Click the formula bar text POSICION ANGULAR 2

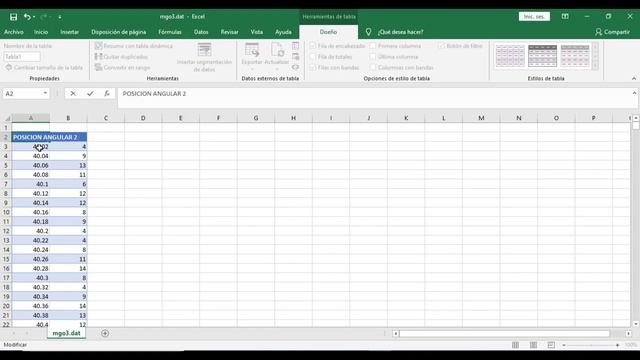[154, 93]
